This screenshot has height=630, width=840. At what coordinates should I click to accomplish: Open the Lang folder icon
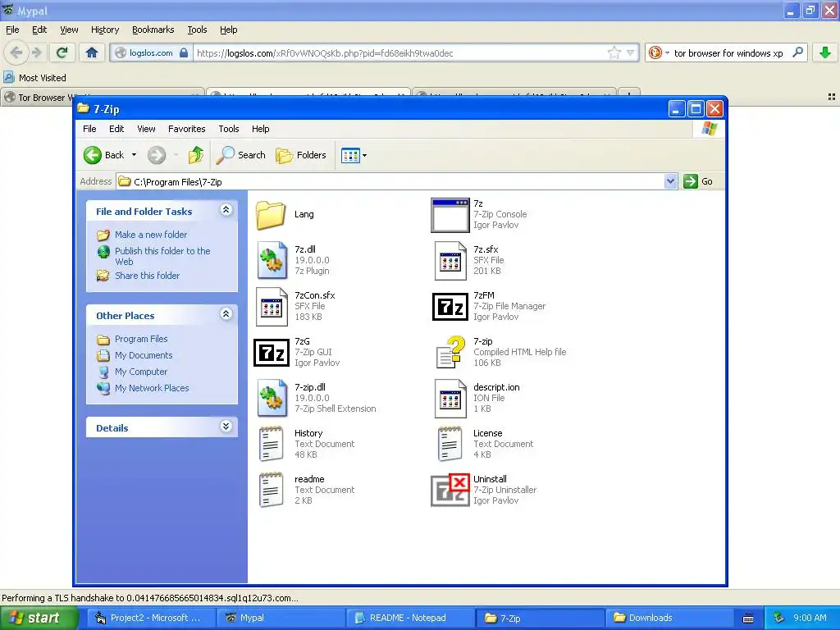click(x=271, y=215)
